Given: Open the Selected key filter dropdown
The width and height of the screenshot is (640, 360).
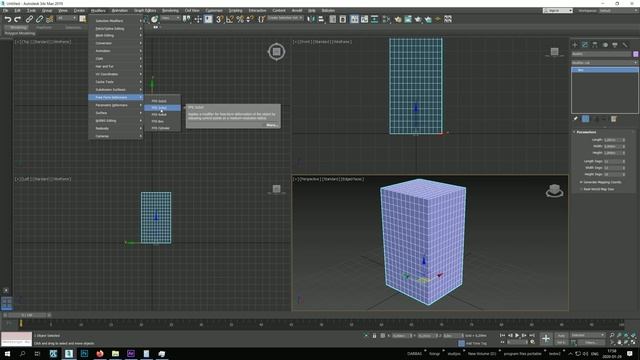Looking at the screenshot, I should [x=588, y=335].
